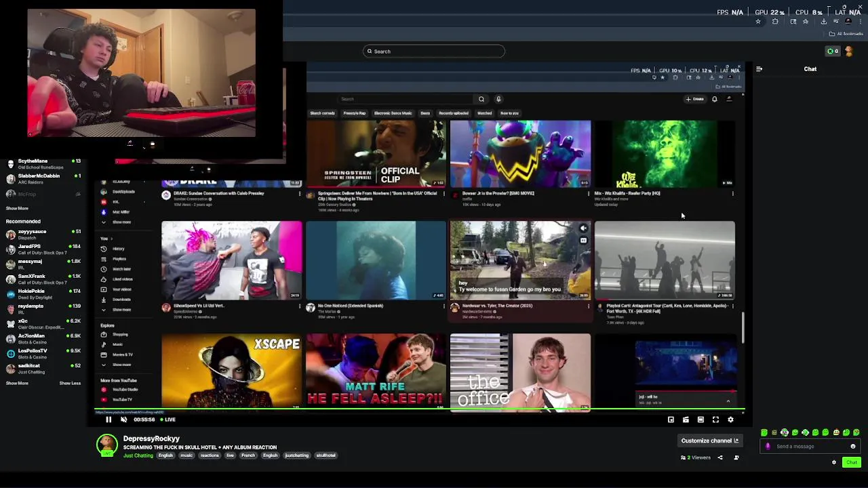Click YouTube search magnifier button
The height and width of the screenshot is (488, 868).
[481, 99]
